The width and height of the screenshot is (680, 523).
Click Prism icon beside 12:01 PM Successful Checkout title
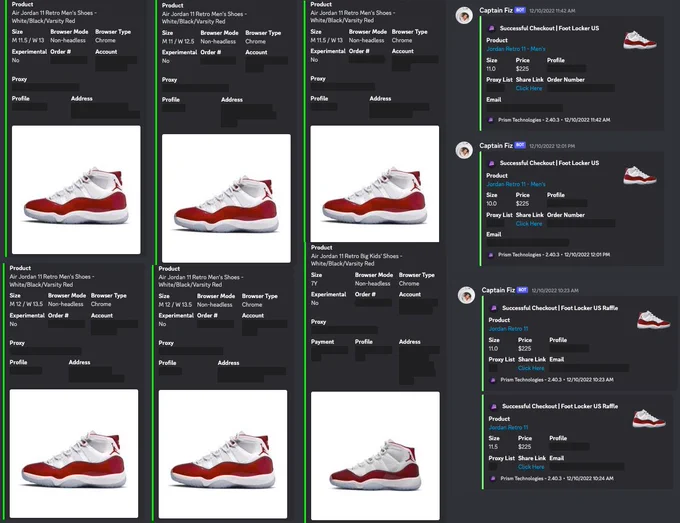[x=491, y=163]
